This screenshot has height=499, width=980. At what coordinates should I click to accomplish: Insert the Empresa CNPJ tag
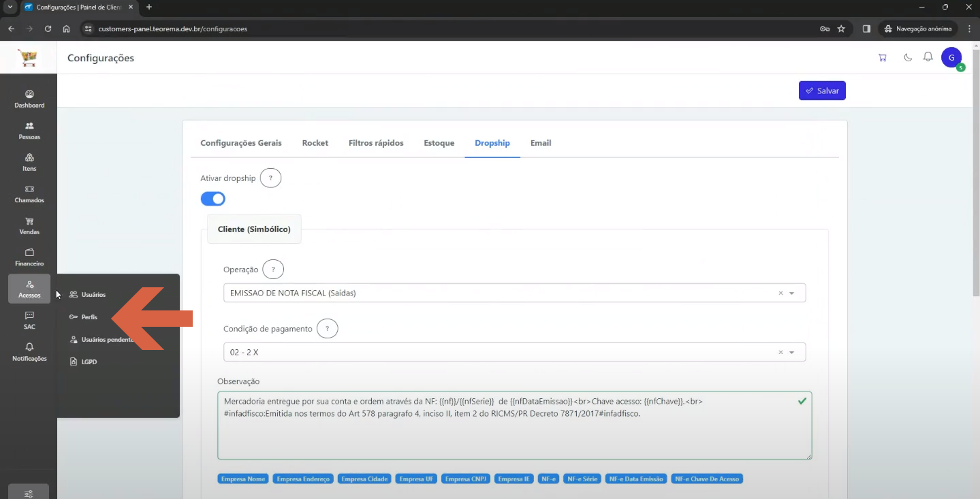click(x=467, y=479)
